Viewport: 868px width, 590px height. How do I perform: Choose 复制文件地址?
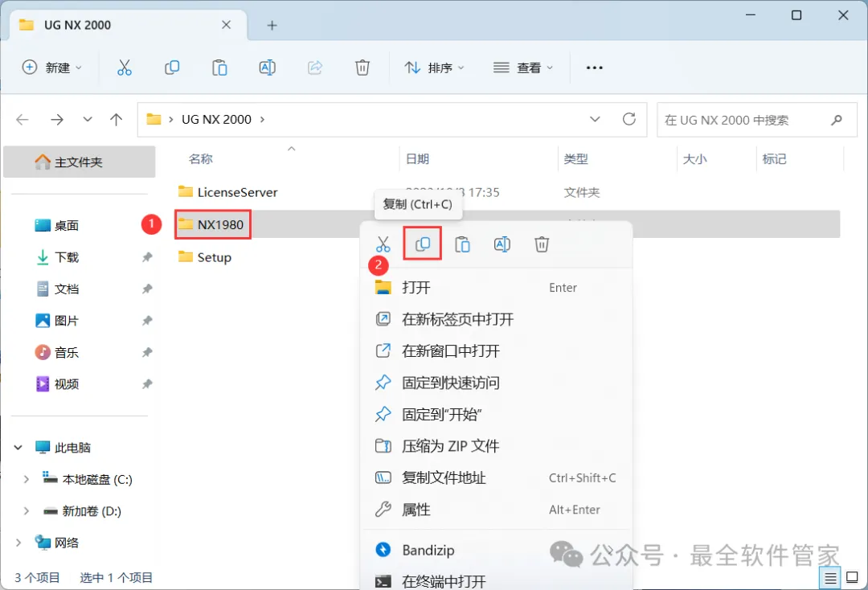tap(496, 477)
